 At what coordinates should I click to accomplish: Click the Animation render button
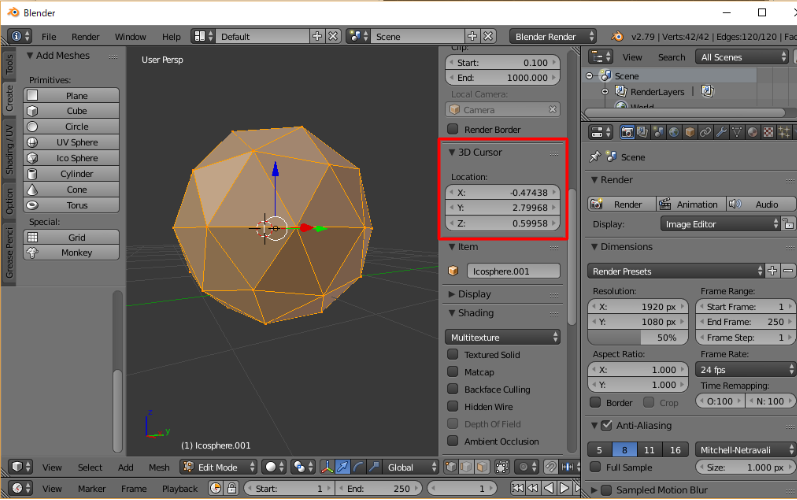[690, 204]
